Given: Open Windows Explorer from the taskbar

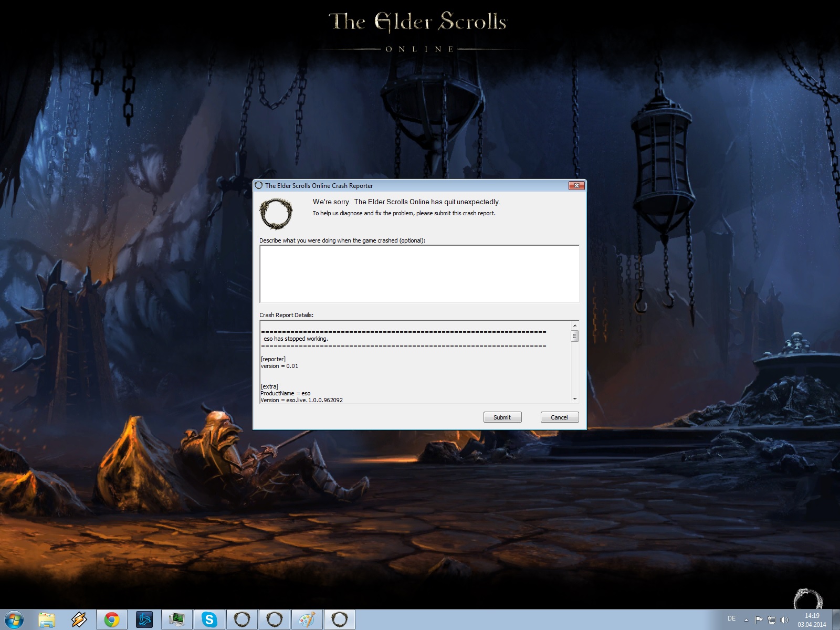Looking at the screenshot, I should pos(47,619).
